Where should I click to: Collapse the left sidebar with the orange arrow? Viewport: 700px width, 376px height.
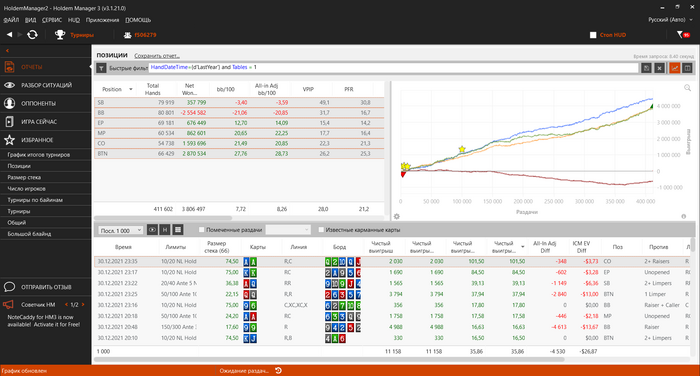pyautogui.click(x=7, y=50)
